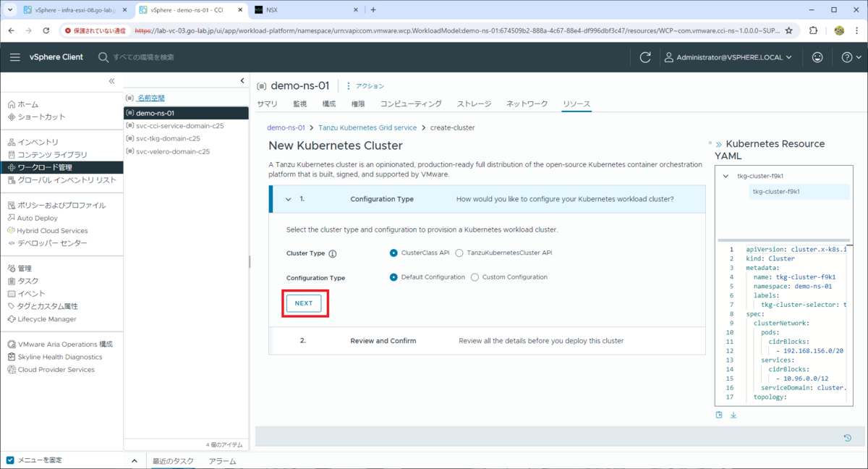Screen dimensions: 868x469
Task: Open Lifecycle Manager from the sidebar
Action: [47, 318]
